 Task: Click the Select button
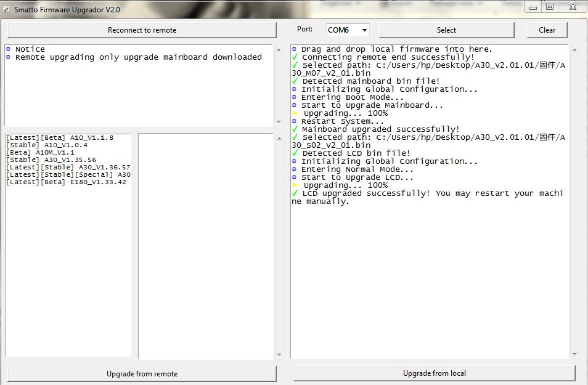point(446,30)
